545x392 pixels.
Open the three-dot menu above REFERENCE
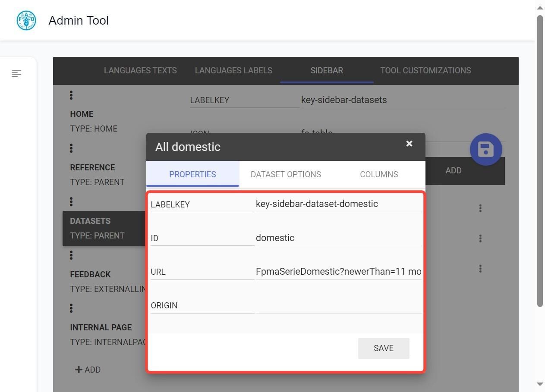click(71, 148)
